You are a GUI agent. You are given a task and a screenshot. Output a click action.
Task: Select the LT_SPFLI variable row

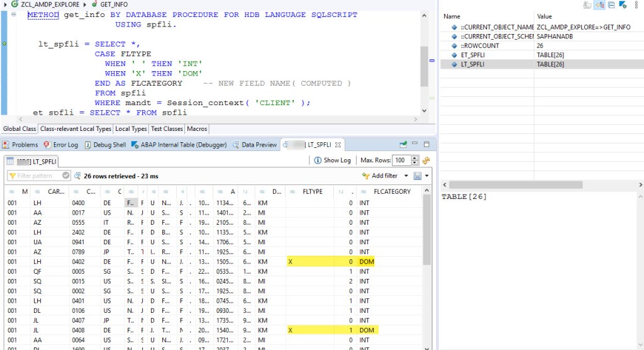(x=542, y=65)
